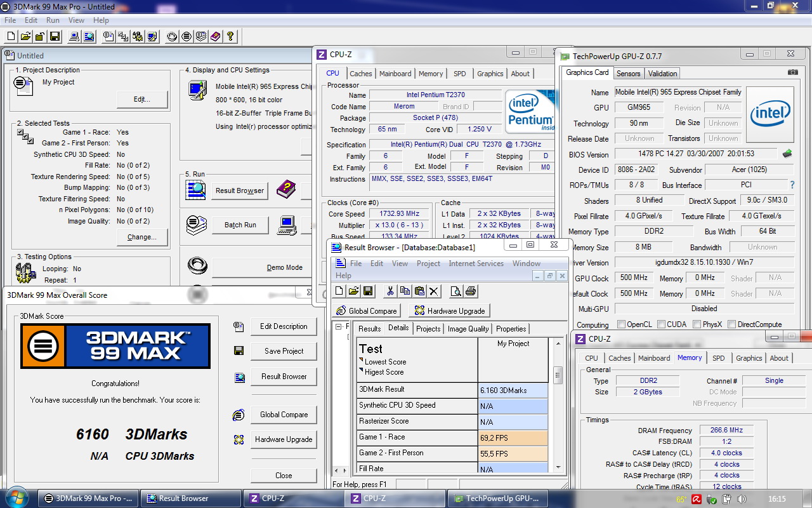Select the Results tab in Result Browser
The image size is (812, 508).
tap(369, 329)
